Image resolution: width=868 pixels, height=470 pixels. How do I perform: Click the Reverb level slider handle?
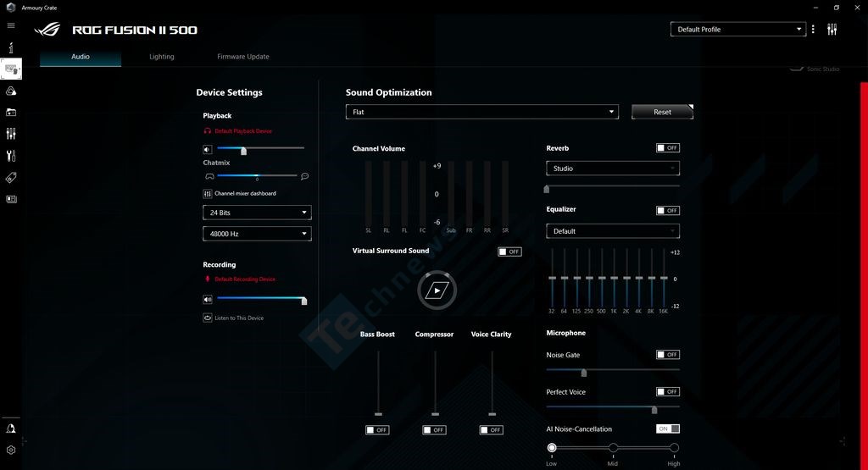pos(547,189)
